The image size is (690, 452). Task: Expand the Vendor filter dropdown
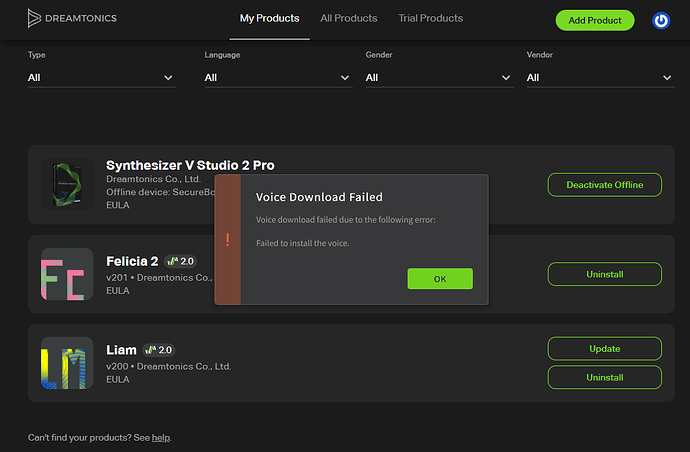[600, 77]
